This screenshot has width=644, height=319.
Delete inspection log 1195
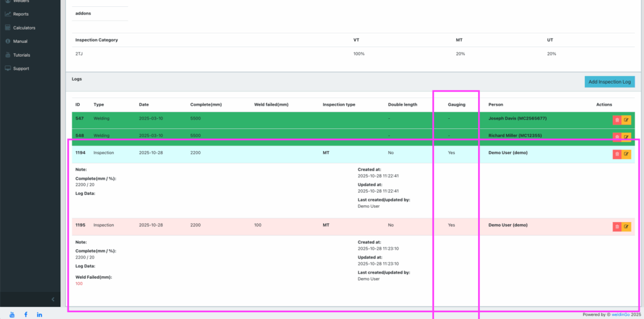616,227
